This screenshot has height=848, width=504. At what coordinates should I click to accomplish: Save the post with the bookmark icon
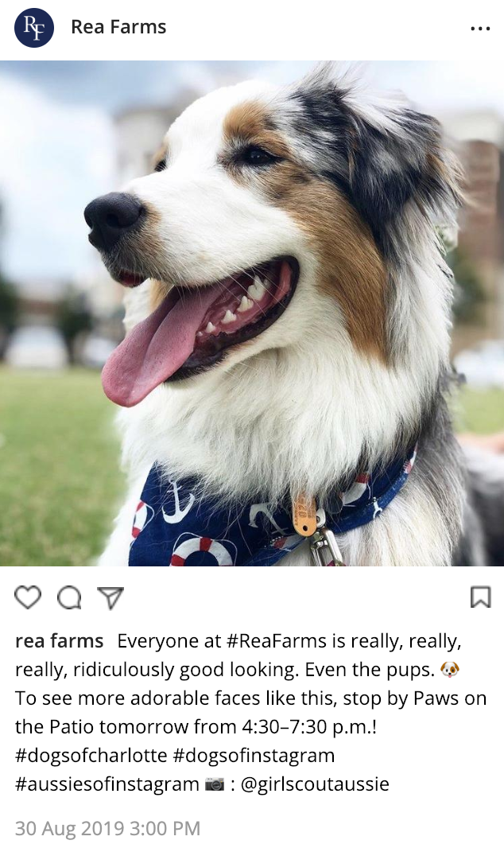481,597
